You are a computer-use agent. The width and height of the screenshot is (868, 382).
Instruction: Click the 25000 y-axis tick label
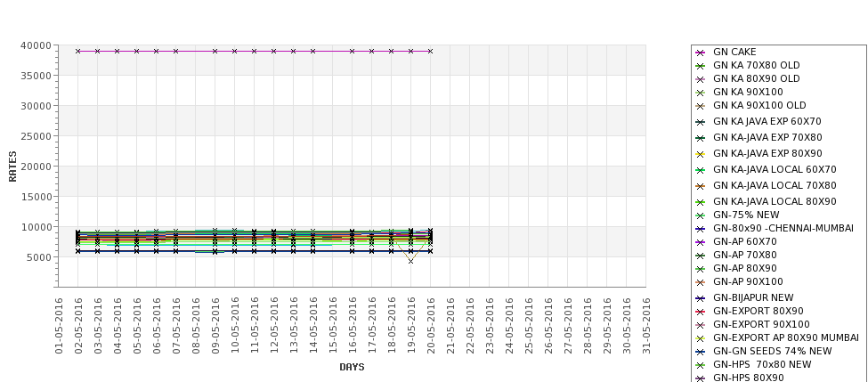[x=36, y=136]
